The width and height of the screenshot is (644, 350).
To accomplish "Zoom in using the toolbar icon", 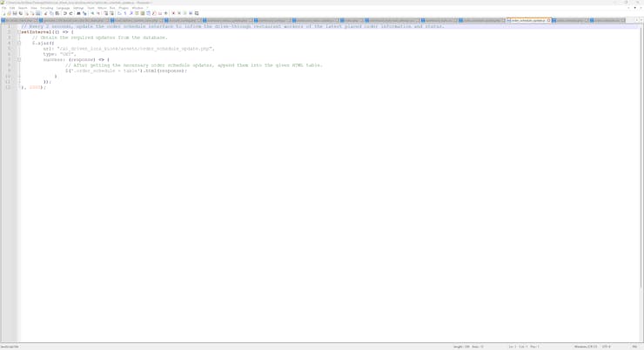I will 92,13.
